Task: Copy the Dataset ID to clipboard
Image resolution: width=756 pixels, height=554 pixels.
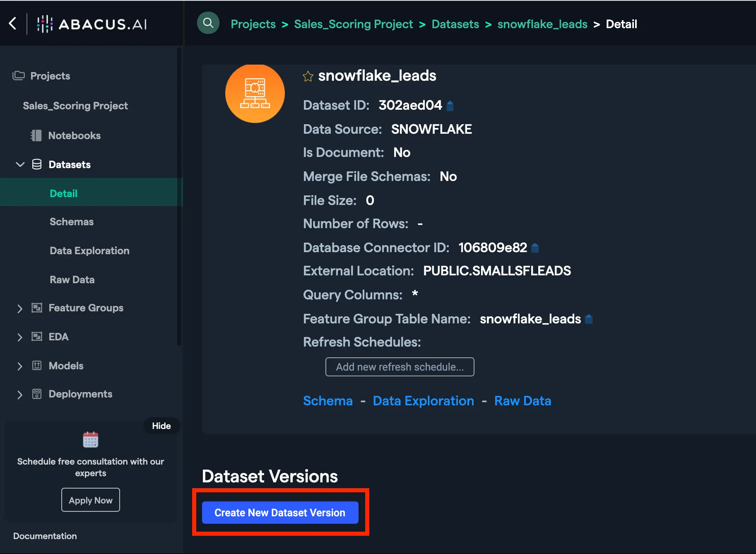Action: (450, 106)
